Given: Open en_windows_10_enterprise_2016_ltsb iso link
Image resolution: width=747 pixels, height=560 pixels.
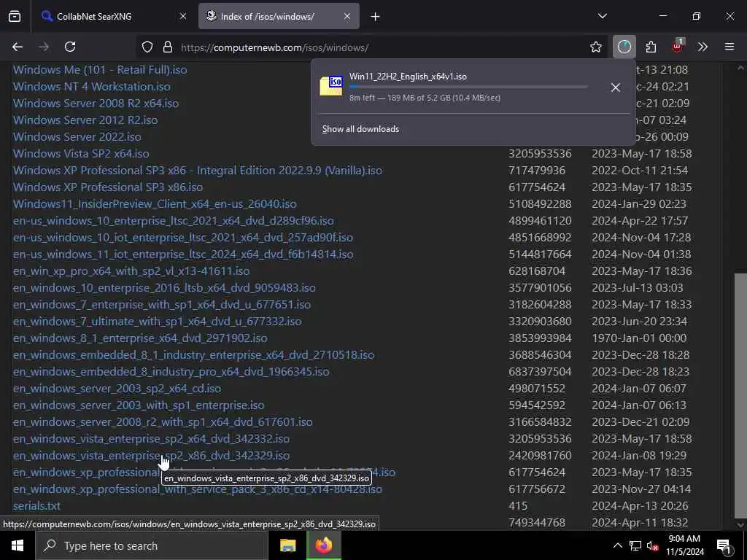Looking at the screenshot, I should pyautogui.click(x=164, y=288).
